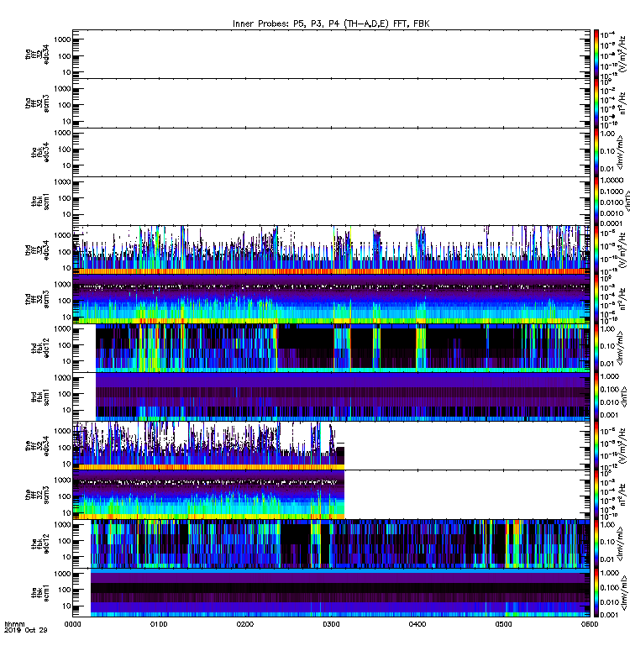Click the 'the fbk edc12' panel label

pyautogui.click(x=40, y=543)
